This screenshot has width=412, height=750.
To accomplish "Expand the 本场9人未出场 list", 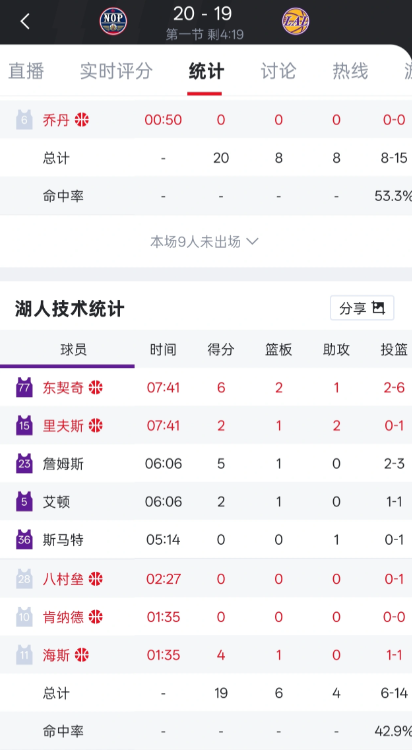I will tap(204, 242).
